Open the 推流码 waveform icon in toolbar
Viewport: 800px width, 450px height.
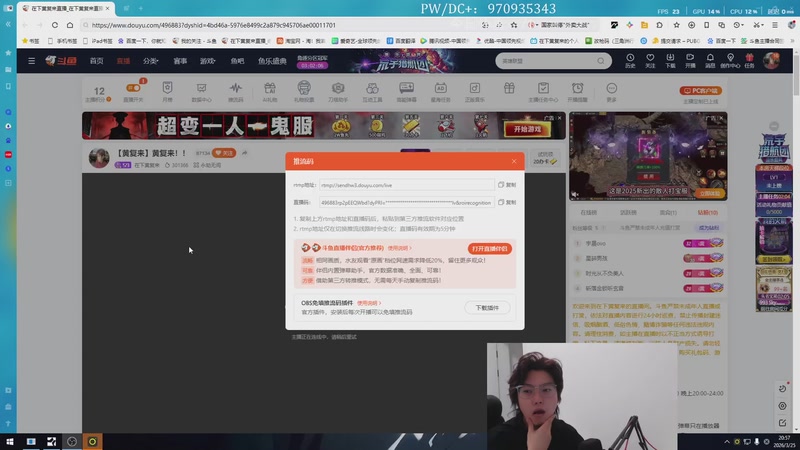pyautogui.click(x=235, y=91)
